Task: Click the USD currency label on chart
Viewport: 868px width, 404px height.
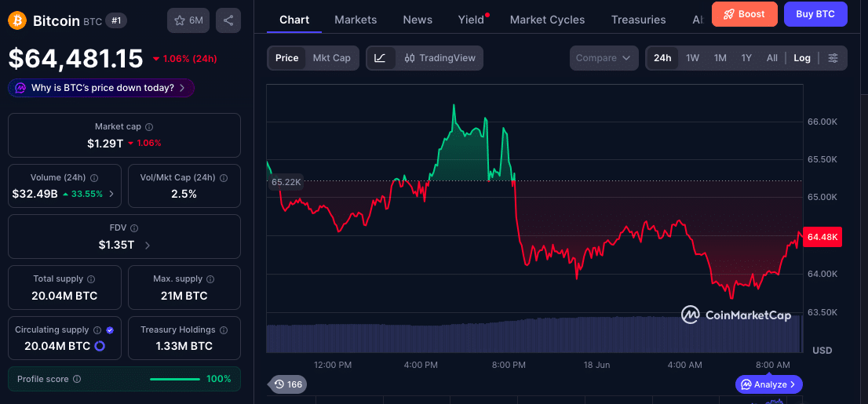Action: (822, 351)
